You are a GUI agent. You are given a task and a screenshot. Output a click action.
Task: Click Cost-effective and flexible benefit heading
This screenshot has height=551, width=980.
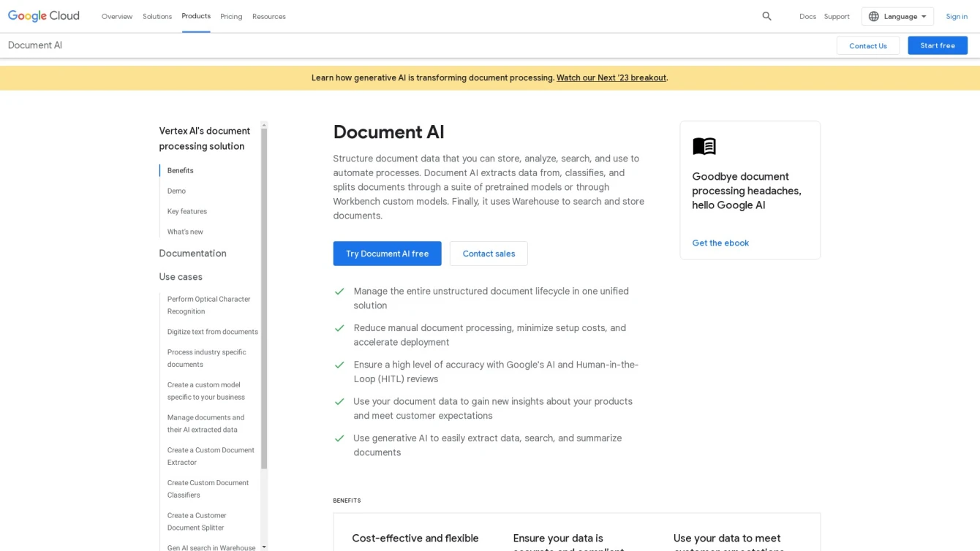(415, 539)
